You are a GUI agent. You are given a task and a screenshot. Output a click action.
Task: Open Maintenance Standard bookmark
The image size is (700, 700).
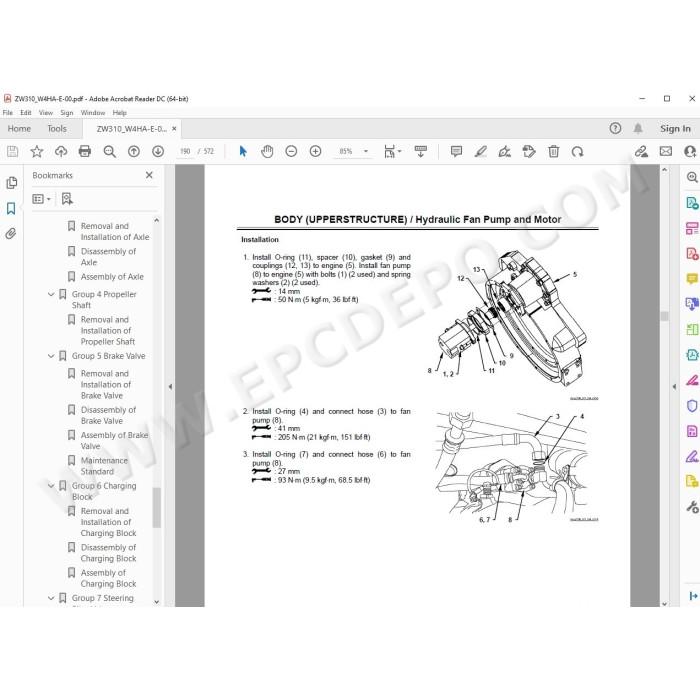click(104, 466)
